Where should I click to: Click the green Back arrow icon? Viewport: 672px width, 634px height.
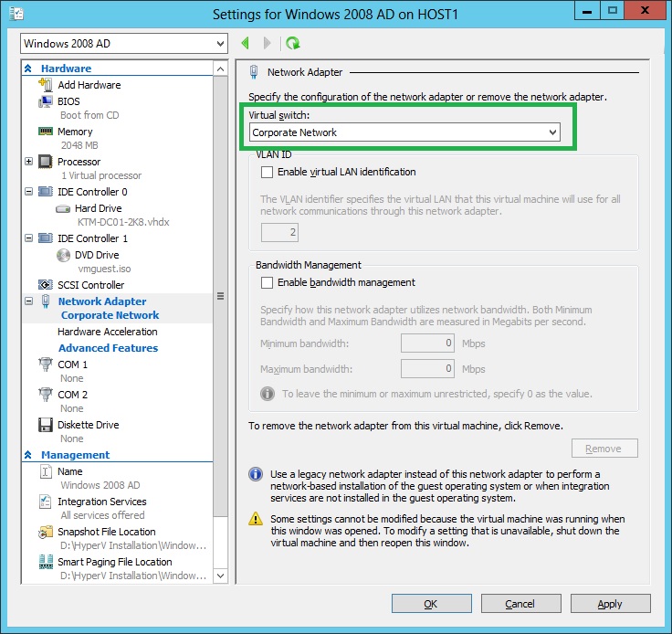coord(246,43)
